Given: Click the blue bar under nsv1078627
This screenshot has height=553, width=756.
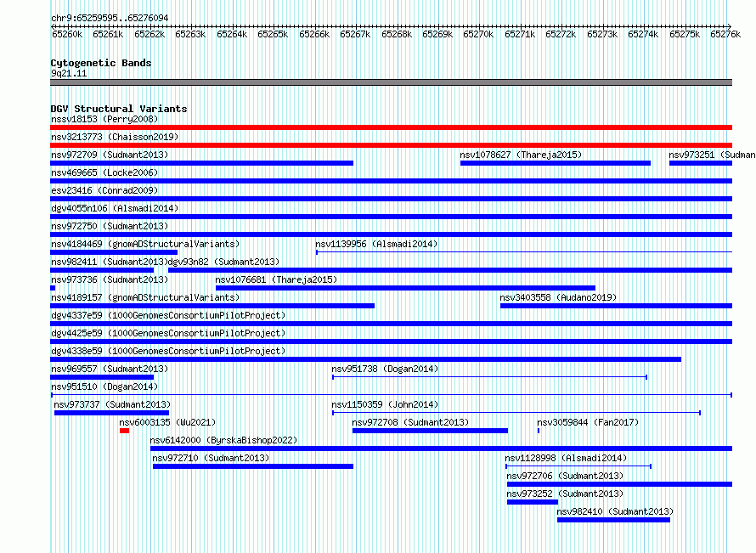Looking at the screenshot, I should point(556,163).
